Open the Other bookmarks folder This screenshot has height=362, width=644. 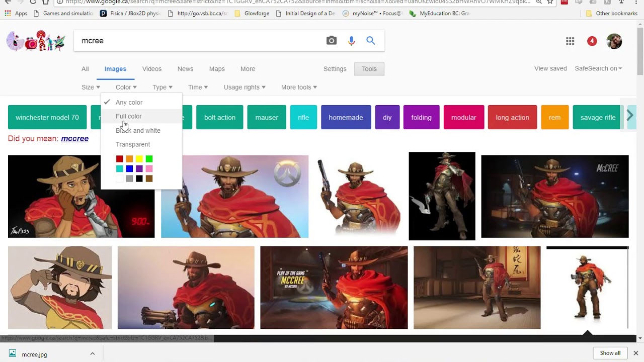pyautogui.click(x=611, y=14)
